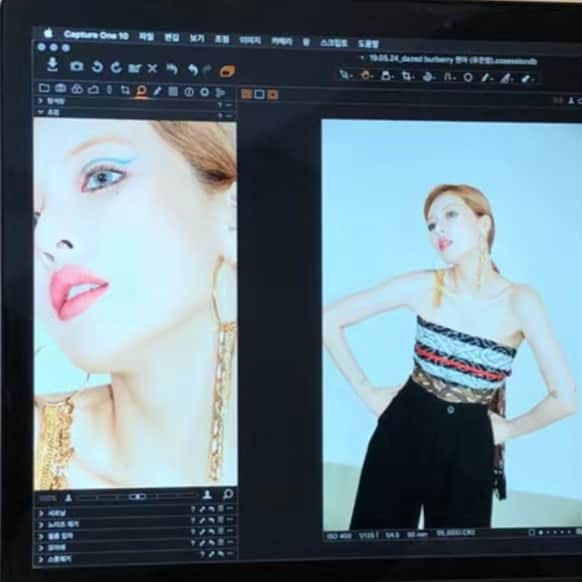This screenshot has height=582, width=582.
Task: Click the Undo arrow icon
Action: pyautogui.click(x=193, y=69)
